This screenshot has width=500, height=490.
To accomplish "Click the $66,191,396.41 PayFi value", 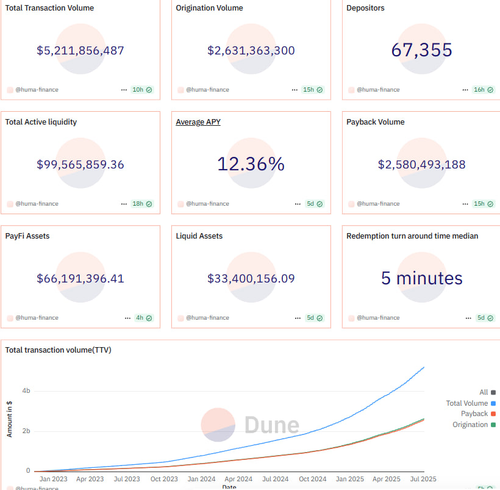I will [80, 278].
